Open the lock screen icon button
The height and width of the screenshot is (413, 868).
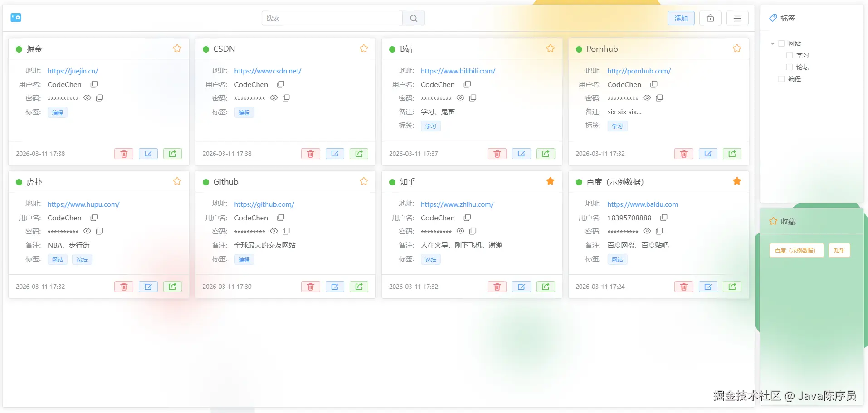coord(710,18)
